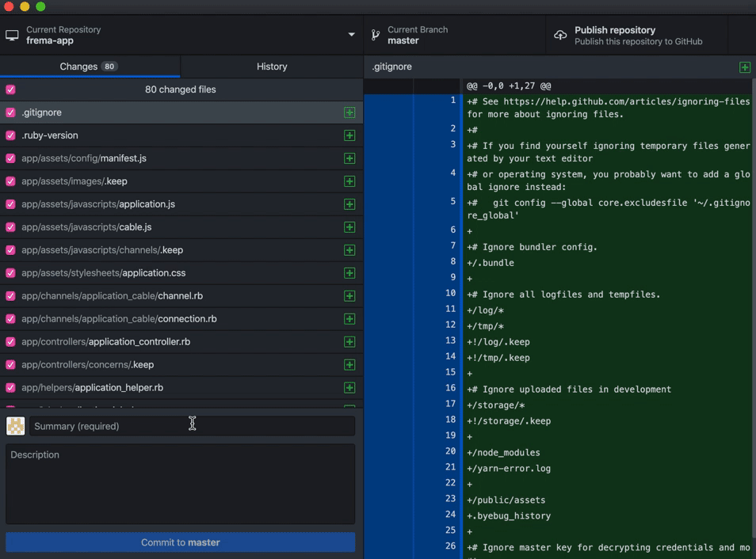Click the added status icon beside cable.js
Screen dimensions: 756x559
point(349,227)
